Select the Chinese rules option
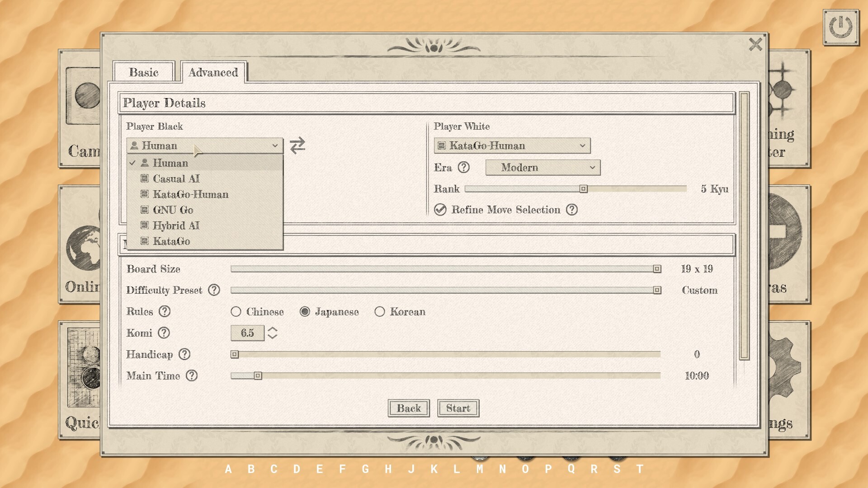 pyautogui.click(x=236, y=312)
